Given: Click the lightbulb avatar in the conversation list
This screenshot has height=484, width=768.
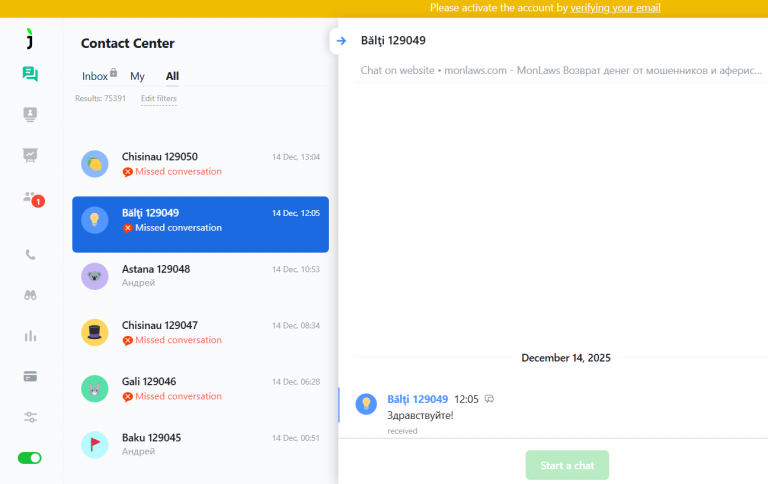Looking at the screenshot, I should click(x=95, y=220).
